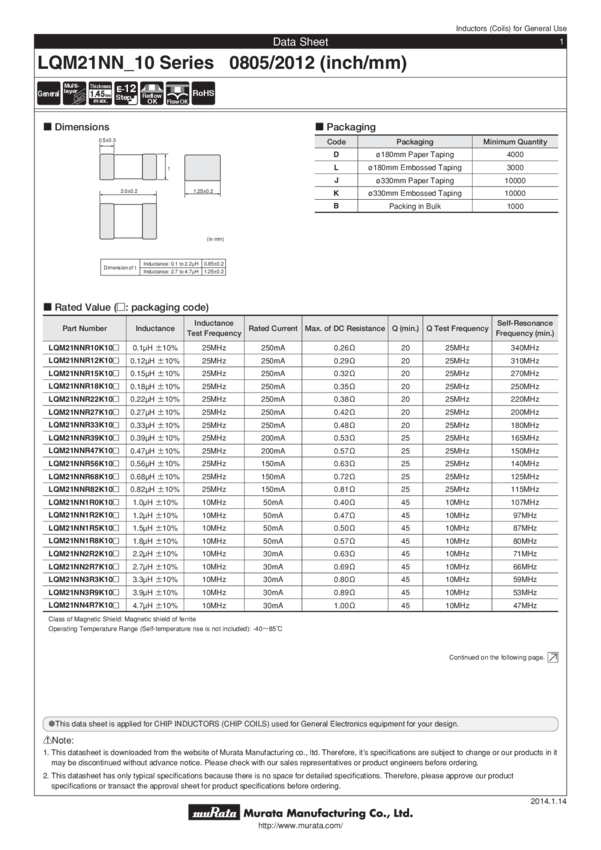
Task: Select the Minimum Quantity header in Packaging
Action: [x=515, y=141]
